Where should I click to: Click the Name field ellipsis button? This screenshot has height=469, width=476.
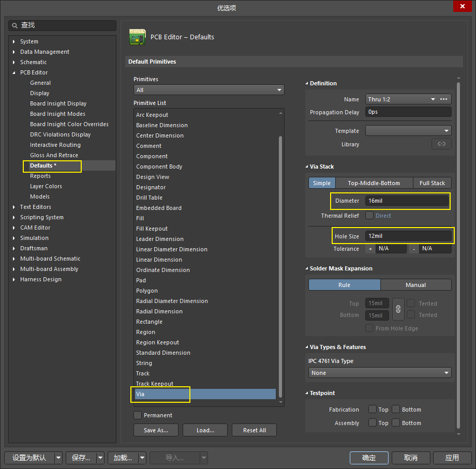[x=443, y=99]
